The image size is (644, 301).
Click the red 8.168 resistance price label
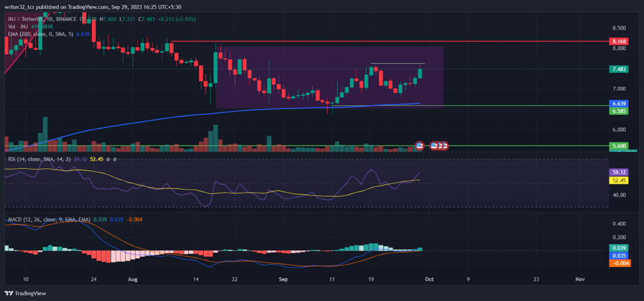(619, 42)
